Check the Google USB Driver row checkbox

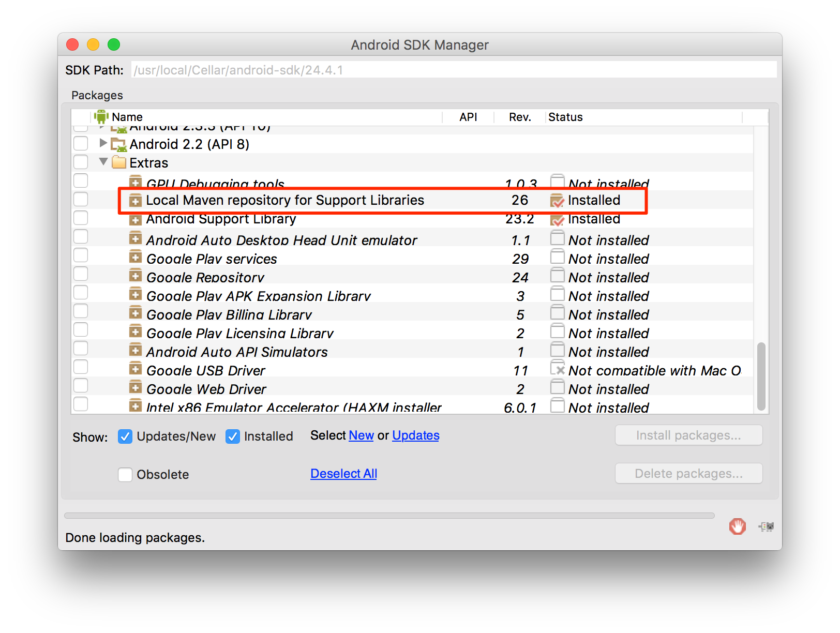[x=81, y=367]
